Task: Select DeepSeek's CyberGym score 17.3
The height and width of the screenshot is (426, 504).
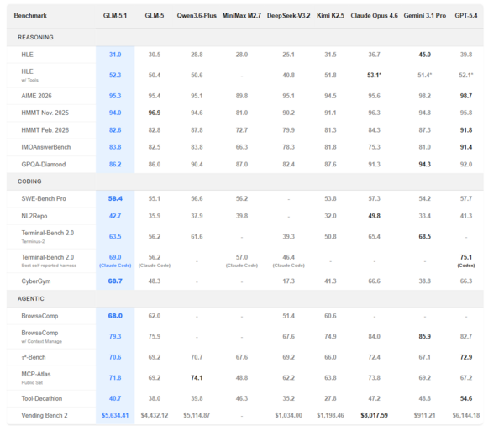Action: pos(288,281)
